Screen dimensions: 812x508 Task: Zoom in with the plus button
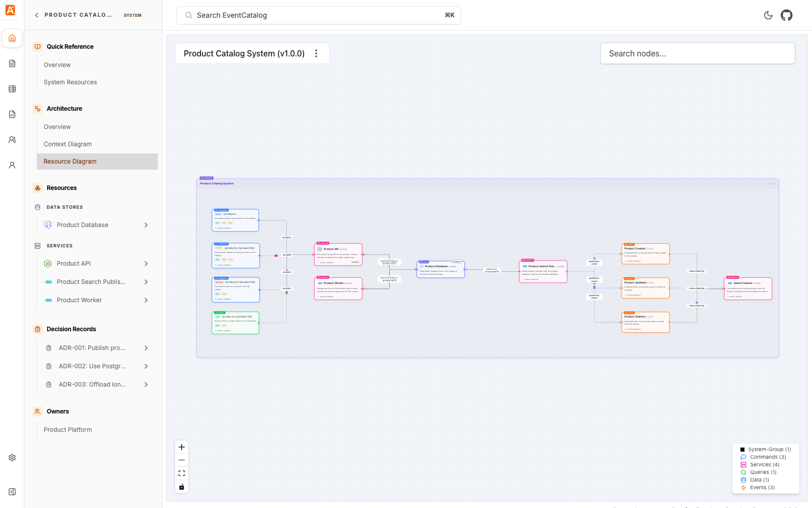click(x=182, y=447)
